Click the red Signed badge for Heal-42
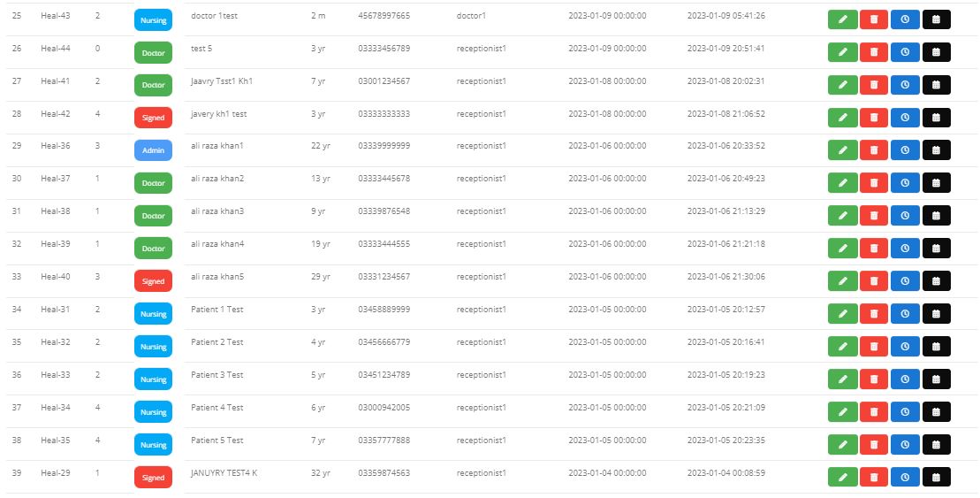980x498 pixels. pyautogui.click(x=153, y=118)
